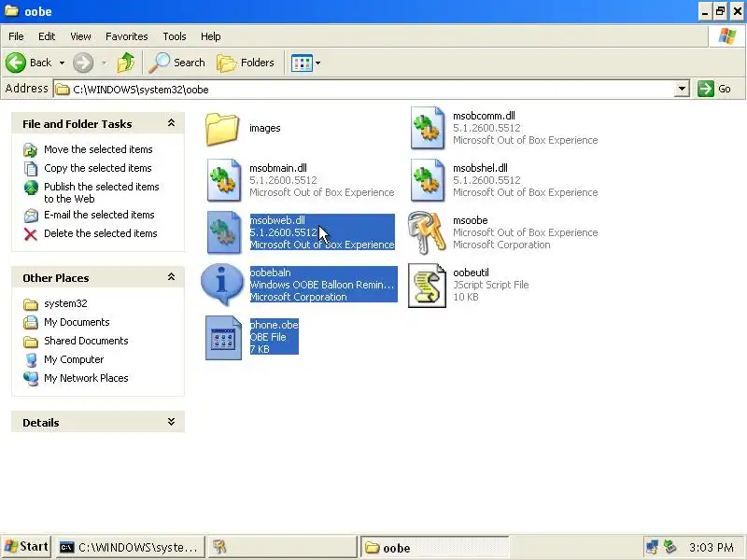The width and height of the screenshot is (747, 560).
Task: Collapse the Other Places panel
Action: coord(171,277)
